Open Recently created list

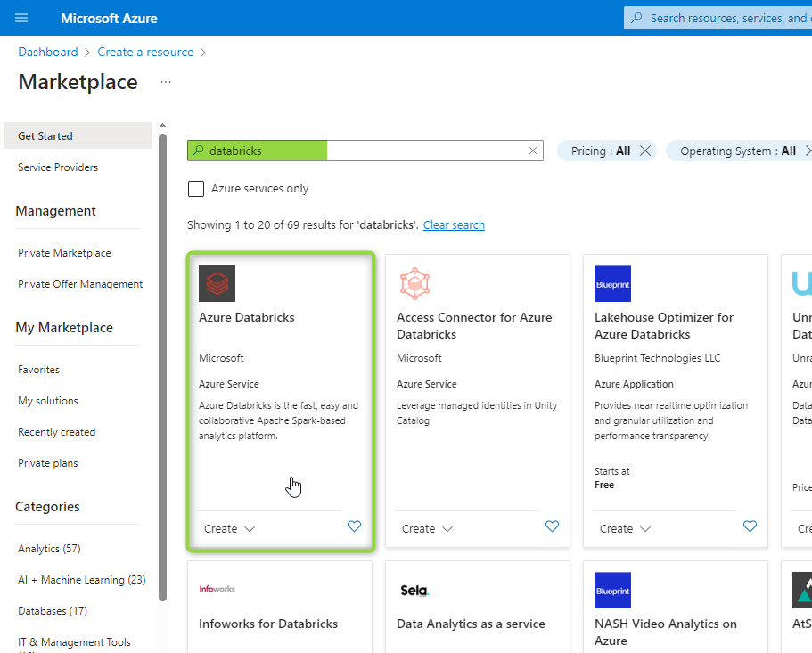click(x=57, y=431)
